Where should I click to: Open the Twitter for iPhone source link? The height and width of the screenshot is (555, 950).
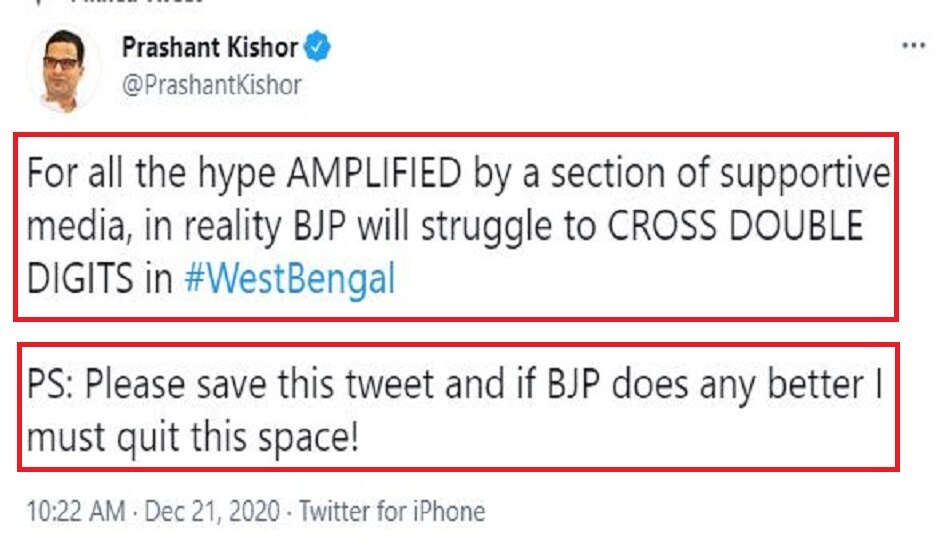click(392, 512)
